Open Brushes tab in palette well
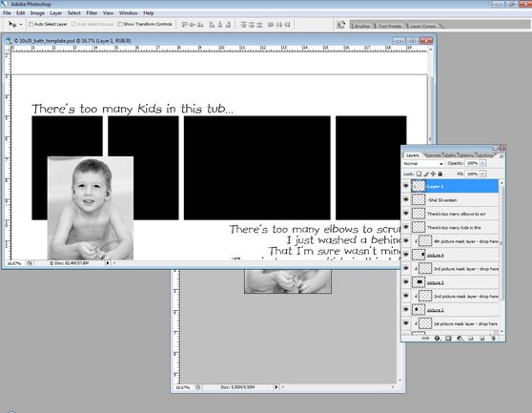The height and width of the screenshot is (413, 532). click(361, 26)
